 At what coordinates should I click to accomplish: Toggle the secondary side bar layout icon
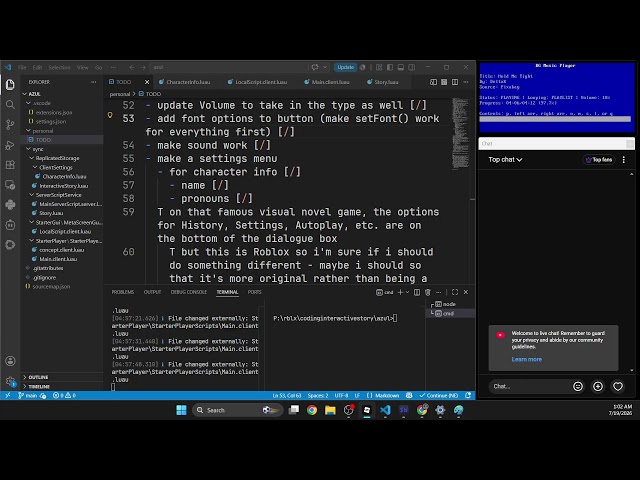pyautogui.click(x=412, y=67)
